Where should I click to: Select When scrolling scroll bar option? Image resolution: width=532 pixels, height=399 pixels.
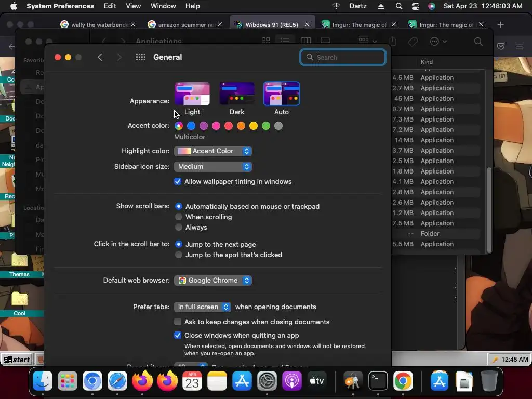179,217
